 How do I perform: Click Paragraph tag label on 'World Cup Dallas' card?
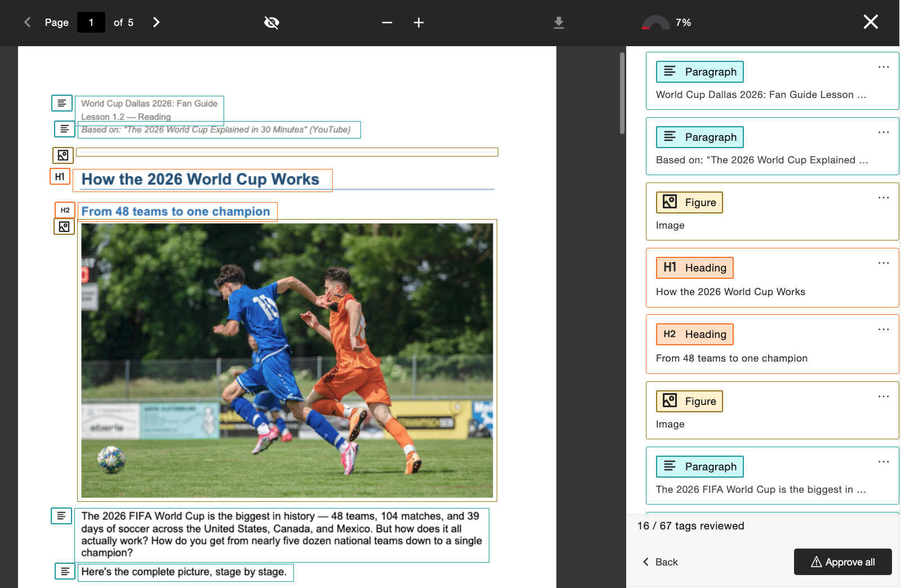tap(700, 72)
